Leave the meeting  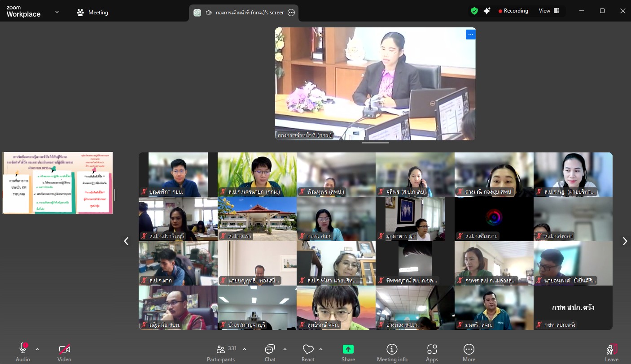click(x=611, y=352)
